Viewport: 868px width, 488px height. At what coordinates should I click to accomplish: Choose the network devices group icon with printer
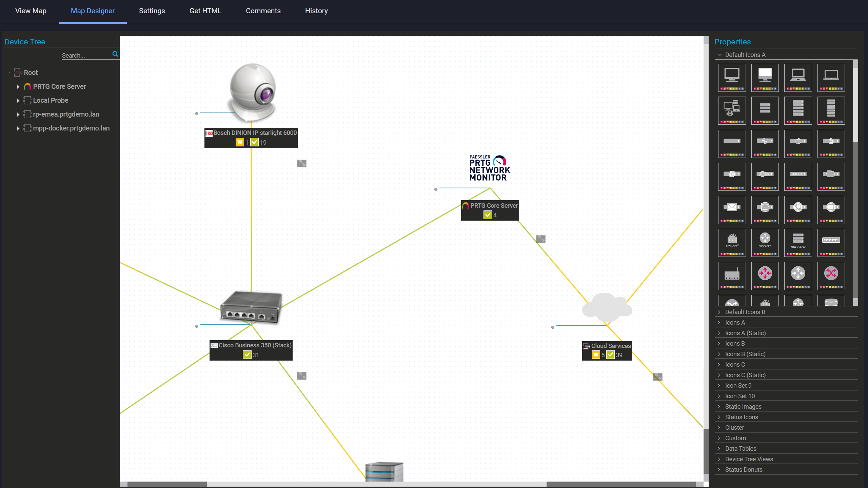(732, 110)
